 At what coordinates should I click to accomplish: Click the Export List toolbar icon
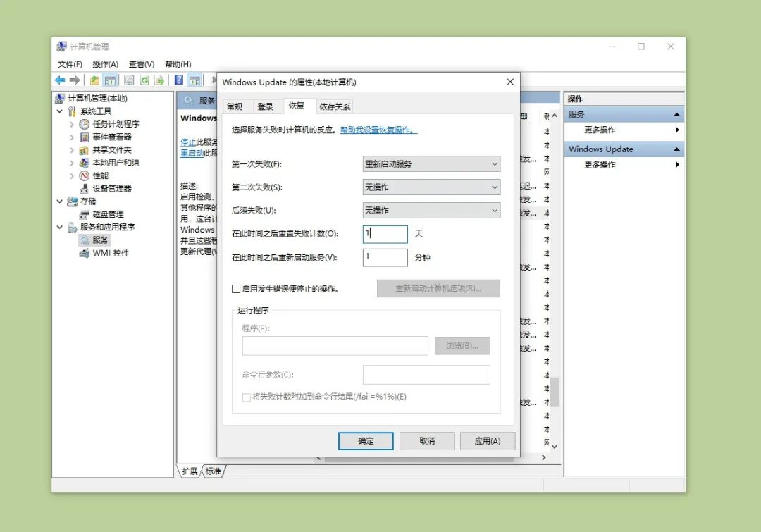159,80
